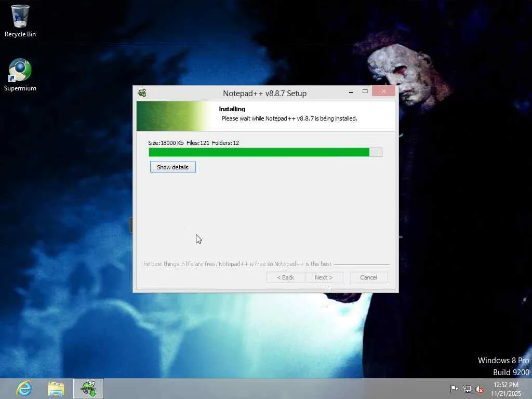The image size is (532, 399).
Task: Click the Notepad++ chameleon title bar icon
Action: 142,92
